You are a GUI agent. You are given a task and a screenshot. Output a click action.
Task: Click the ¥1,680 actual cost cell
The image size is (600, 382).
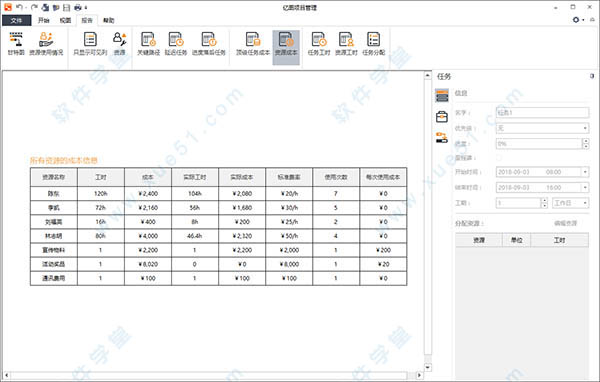point(242,208)
